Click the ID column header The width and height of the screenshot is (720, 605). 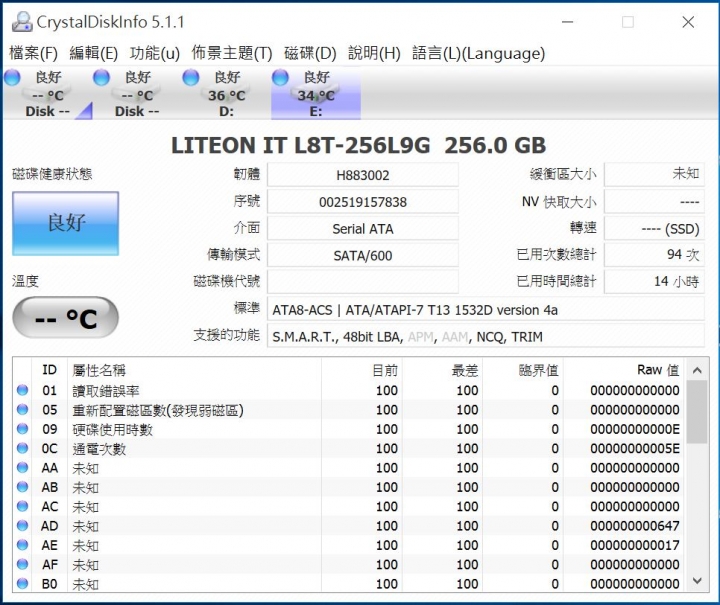click(49, 370)
